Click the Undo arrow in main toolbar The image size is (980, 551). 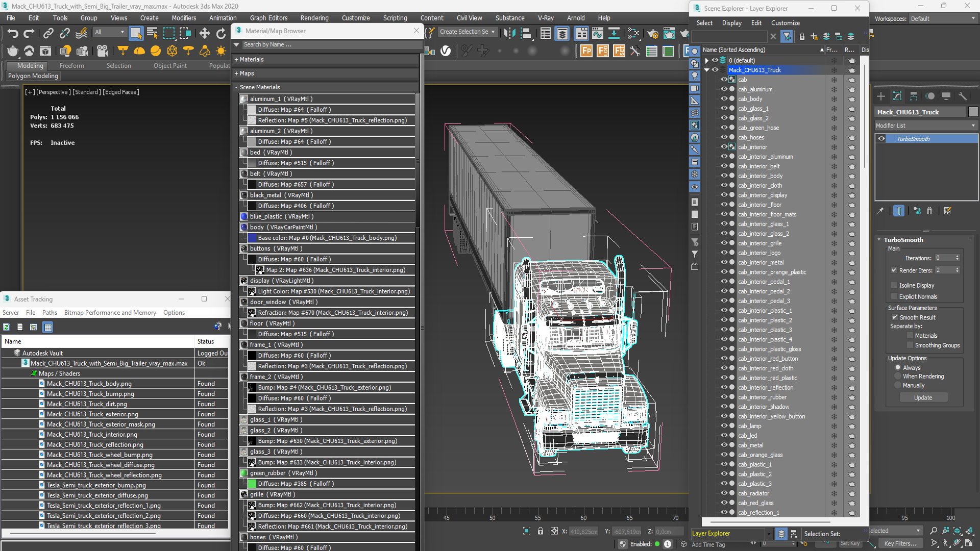pyautogui.click(x=12, y=34)
